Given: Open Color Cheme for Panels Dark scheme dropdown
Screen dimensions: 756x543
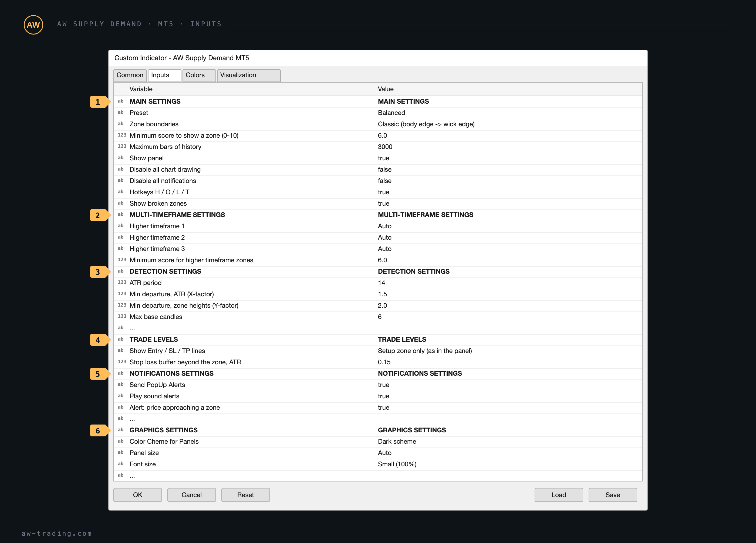Looking at the screenshot, I should [x=508, y=442].
